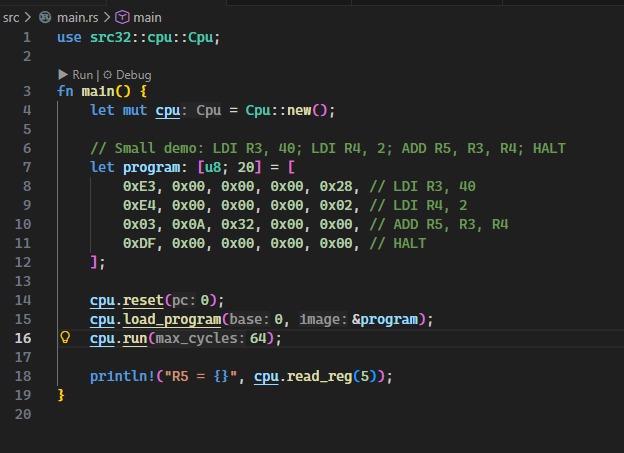Click line number 20 in gutter
The height and width of the screenshot is (453, 624).
coord(23,414)
